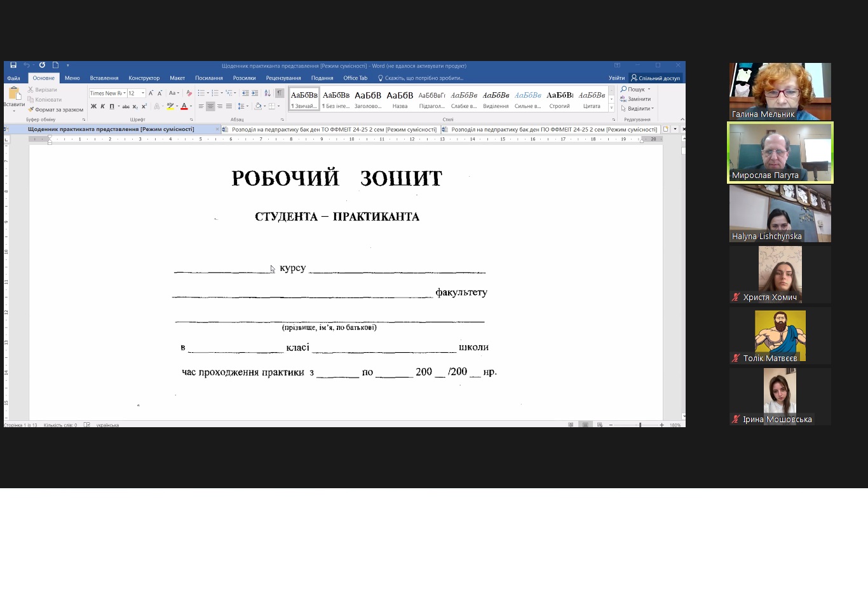
Task: Toggle show paragraph marks (¶)
Action: pyautogui.click(x=279, y=93)
